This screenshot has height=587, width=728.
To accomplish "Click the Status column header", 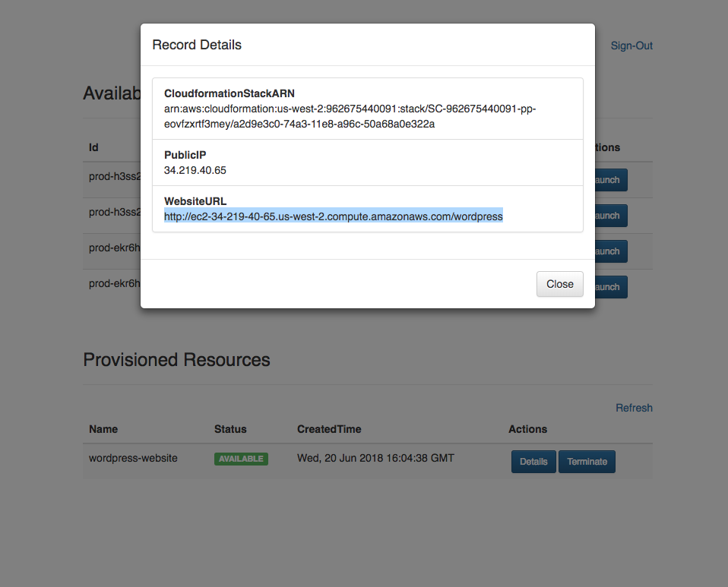I will click(229, 429).
